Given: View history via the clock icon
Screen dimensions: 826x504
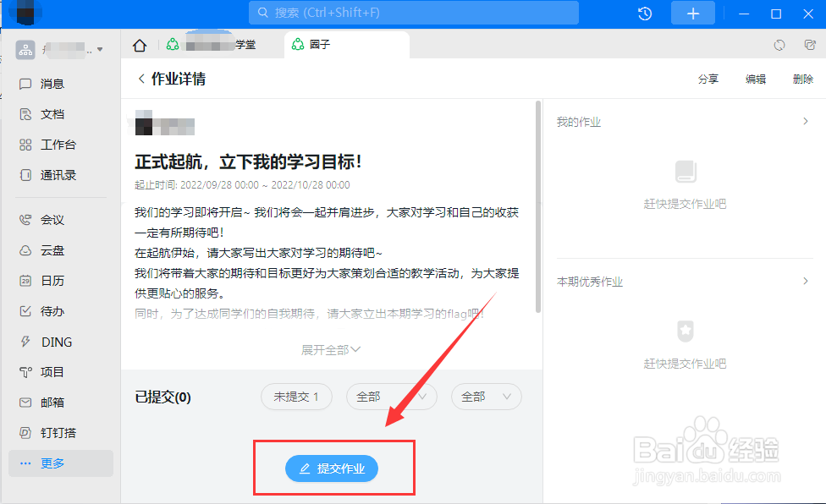Looking at the screenshot, I should 644,13.
